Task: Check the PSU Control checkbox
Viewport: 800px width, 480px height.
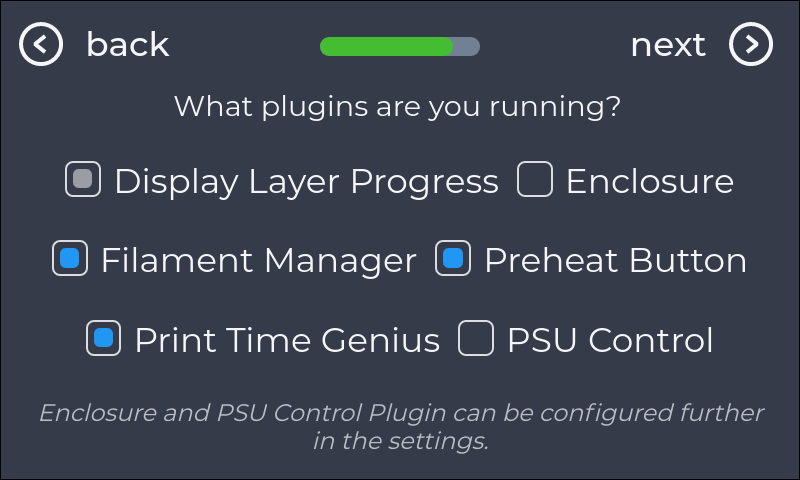Action: tap(476, 340)
